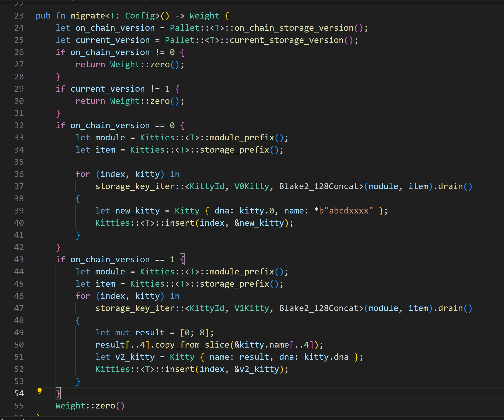Click line number 23 in the gutter
Screen dimensions: 504x420
coord(19,16)
